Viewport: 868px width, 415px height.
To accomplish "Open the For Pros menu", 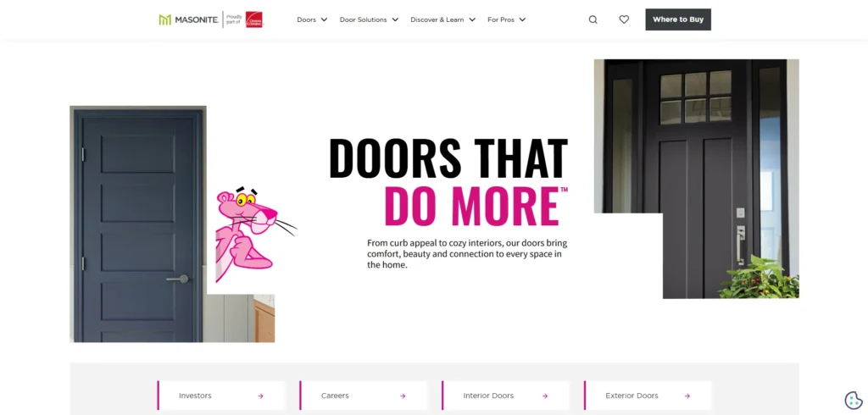I will (x=507, y=20).
